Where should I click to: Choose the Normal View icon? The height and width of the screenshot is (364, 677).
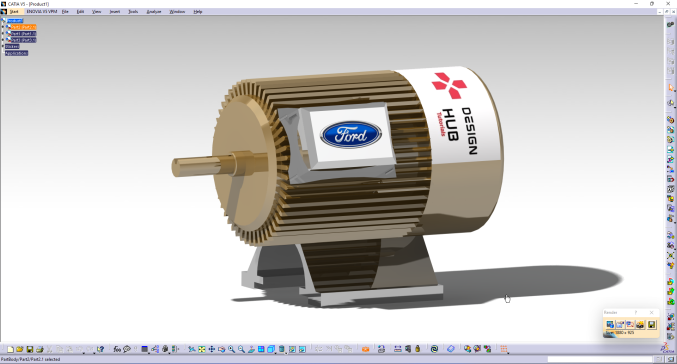point(251,349)
